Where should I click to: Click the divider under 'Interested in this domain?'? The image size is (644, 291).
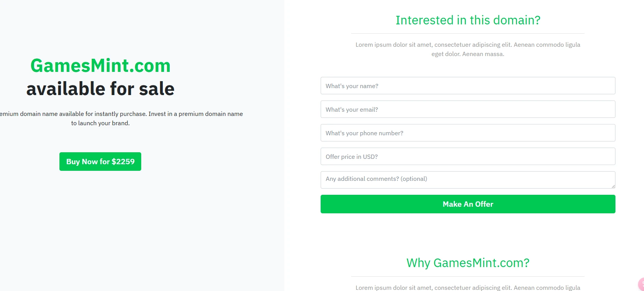pyautogui.click(x=468, y=34)
